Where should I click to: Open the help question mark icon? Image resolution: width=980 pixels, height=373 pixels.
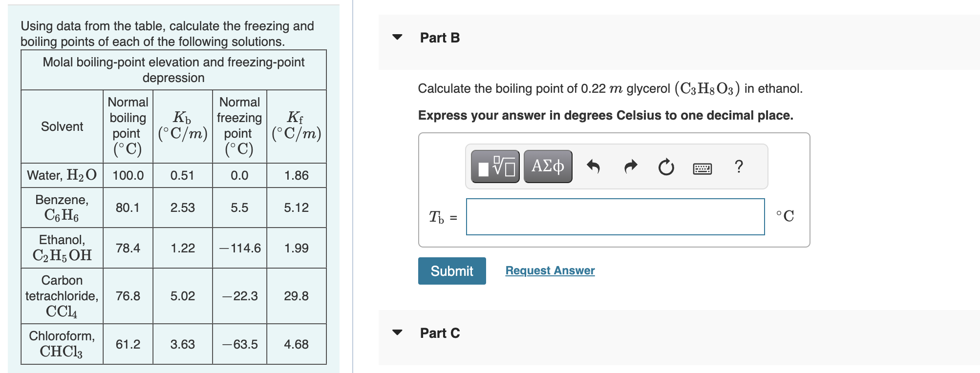click(739, 166)
